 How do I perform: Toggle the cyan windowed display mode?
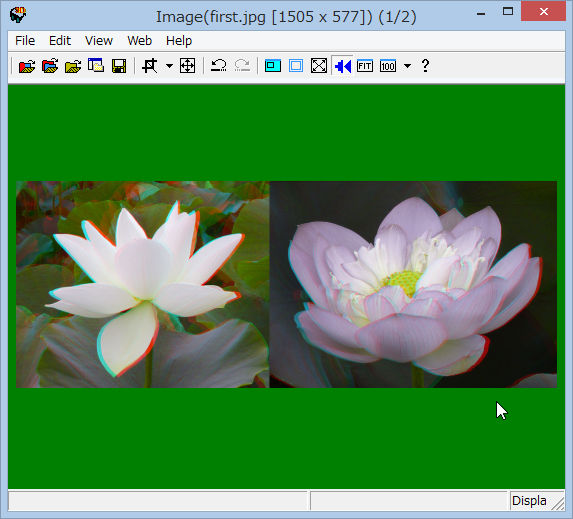click(273, 66)
